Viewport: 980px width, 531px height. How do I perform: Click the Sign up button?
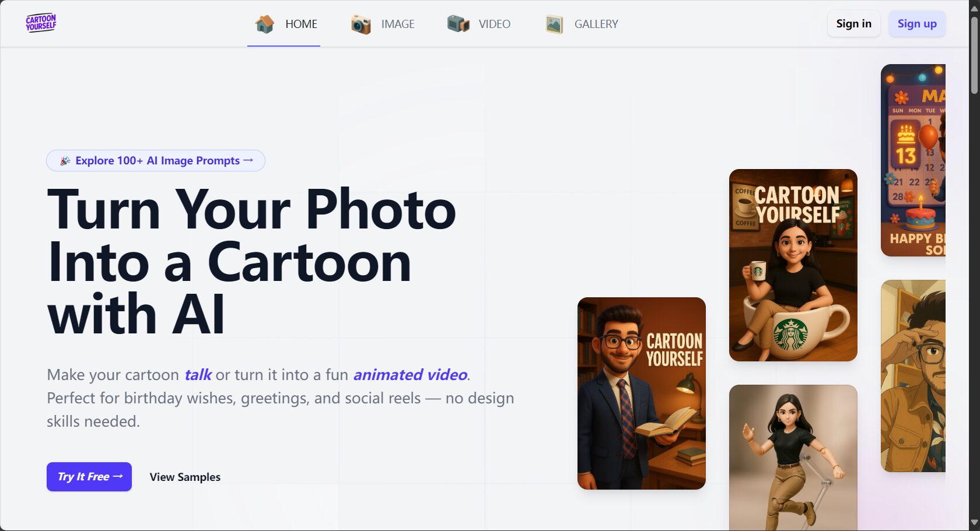pyautogui.click(x=917, y=24)
